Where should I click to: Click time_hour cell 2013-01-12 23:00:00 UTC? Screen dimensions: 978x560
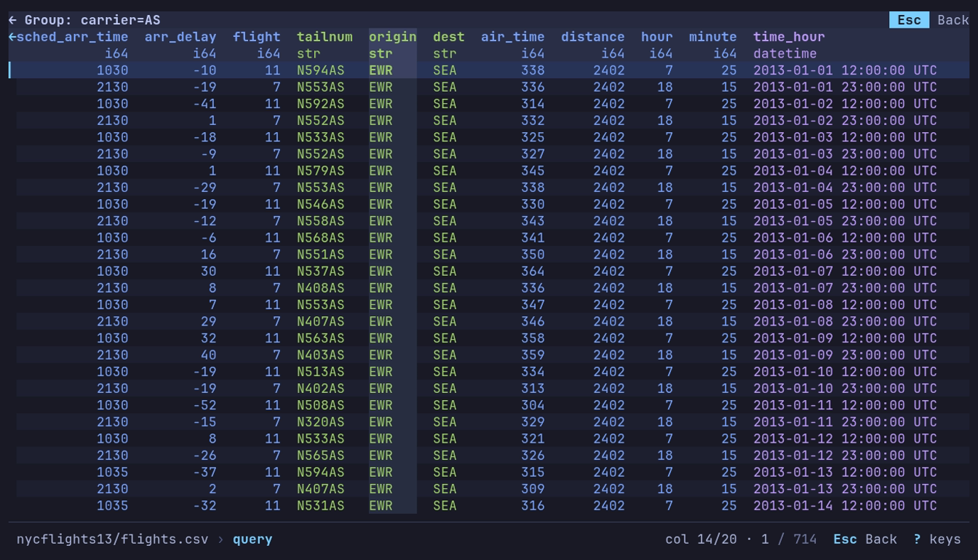point(845,456)
